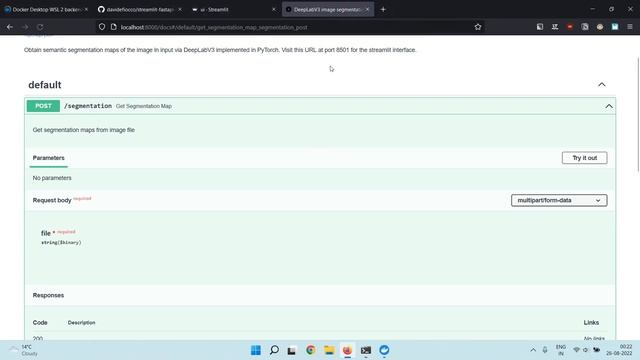The height and width of the screenshot is (360, 640).
Task: Click the shield tracking protection icon
Action: pyautogui.click(x=102, y=27)
